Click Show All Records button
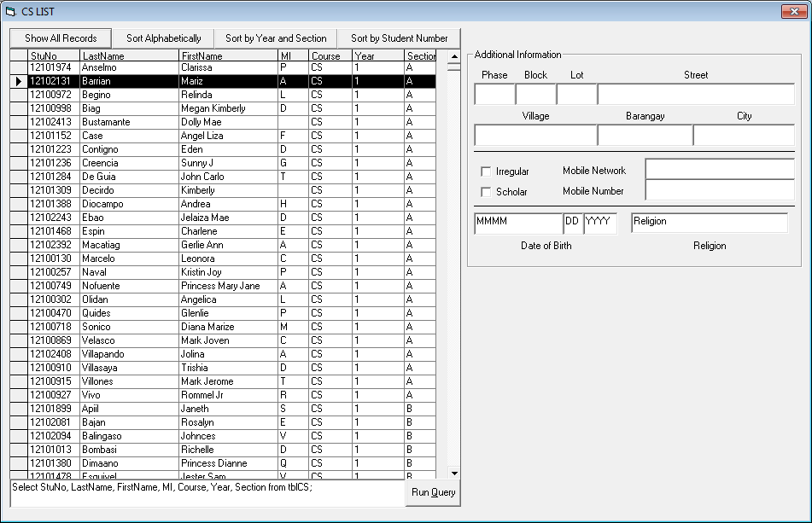This screenshot has height=523, width=812. point(61,38)
